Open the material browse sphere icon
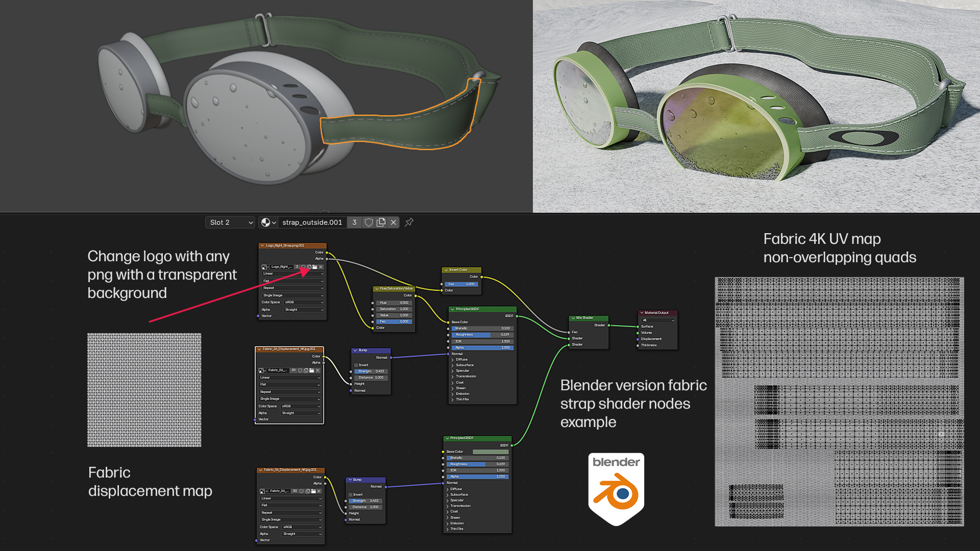Screen dimensions: 980x551 tap(268, 222)
